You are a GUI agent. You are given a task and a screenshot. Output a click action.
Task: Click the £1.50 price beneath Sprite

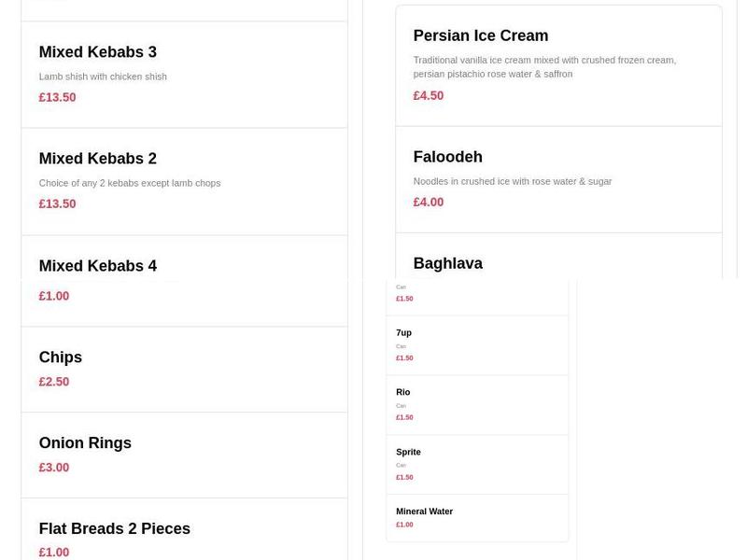point(404,477)
